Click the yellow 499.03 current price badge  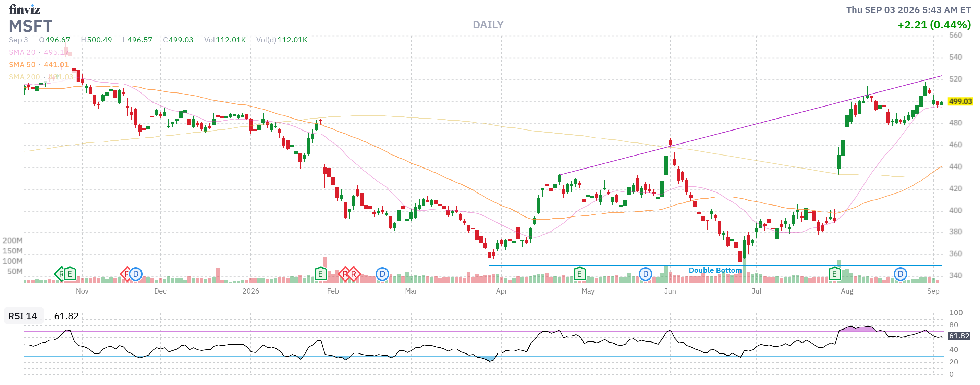click(x=960, y=102)
